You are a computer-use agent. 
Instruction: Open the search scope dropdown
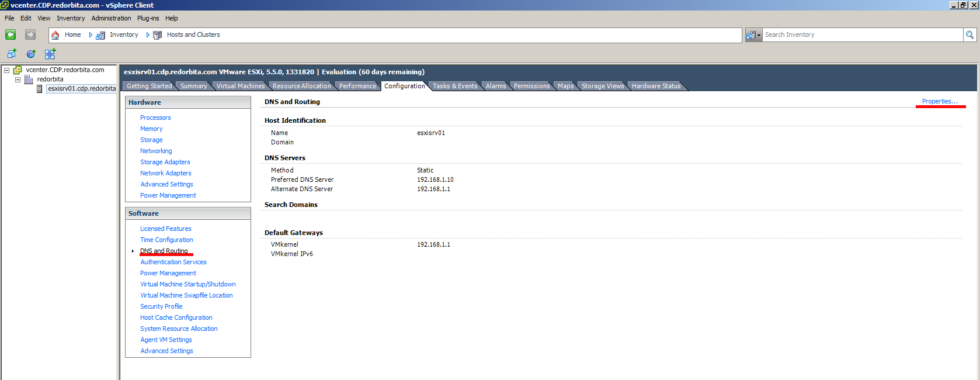(x=753, y=35)
